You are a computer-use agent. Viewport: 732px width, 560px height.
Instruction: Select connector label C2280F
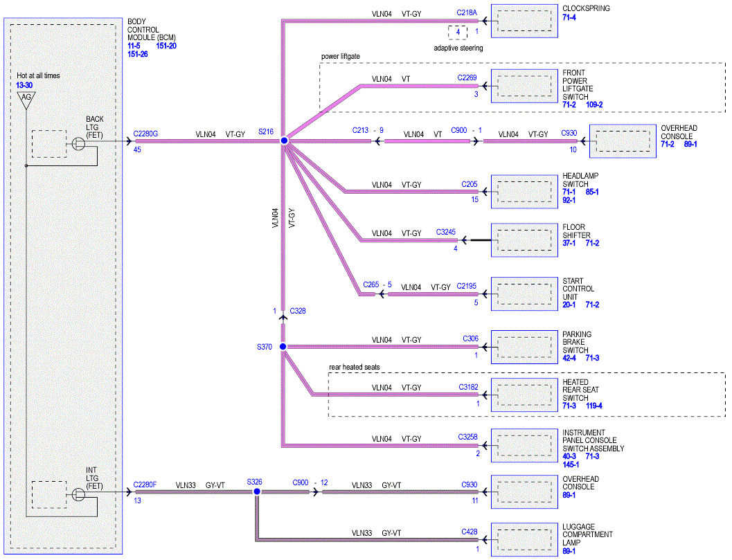[145, 485]
